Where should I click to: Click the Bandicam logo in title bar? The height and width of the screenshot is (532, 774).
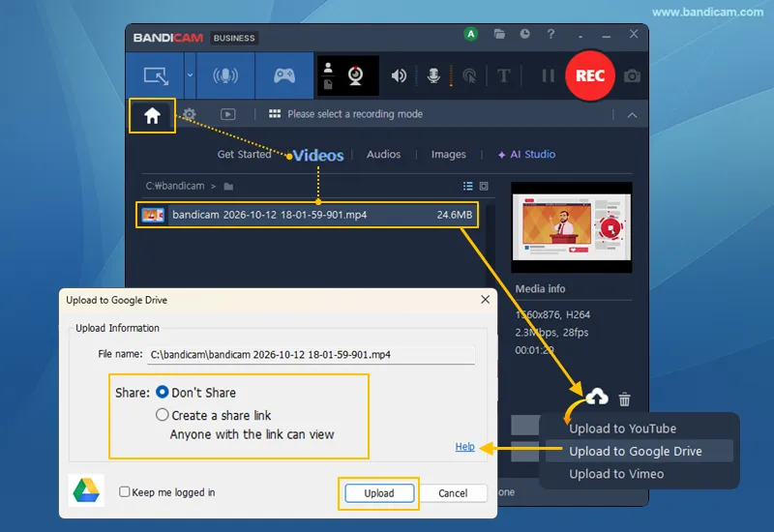(167, 38)
